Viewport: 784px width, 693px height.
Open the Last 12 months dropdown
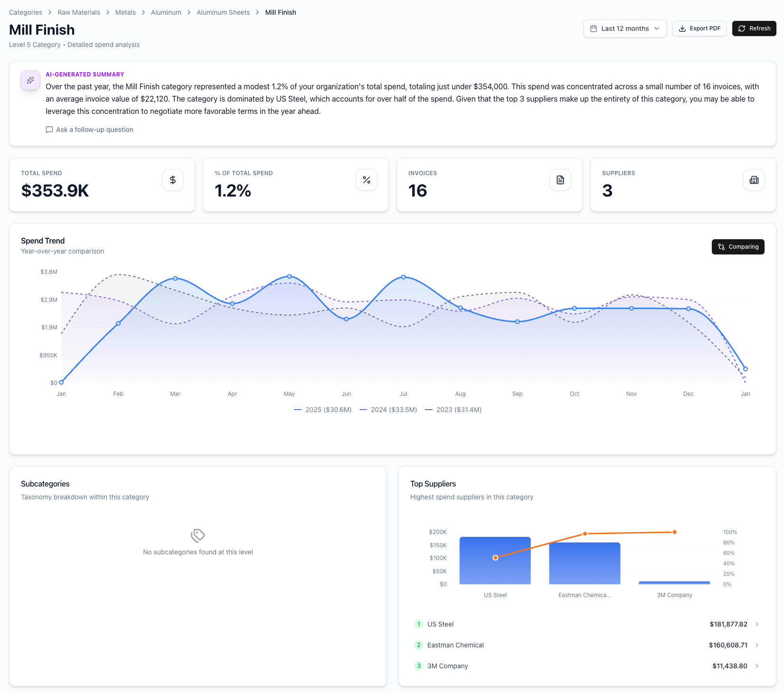point(624,28)
